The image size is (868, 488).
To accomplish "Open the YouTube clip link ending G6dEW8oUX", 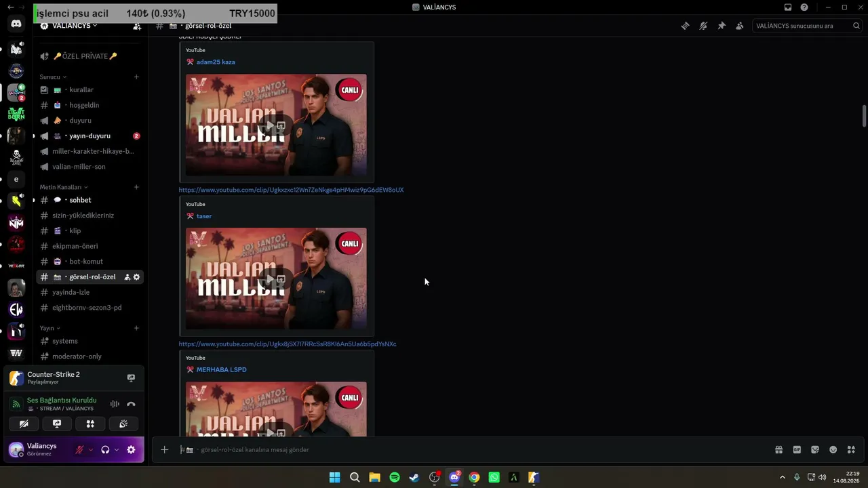I will click(291, 190).
